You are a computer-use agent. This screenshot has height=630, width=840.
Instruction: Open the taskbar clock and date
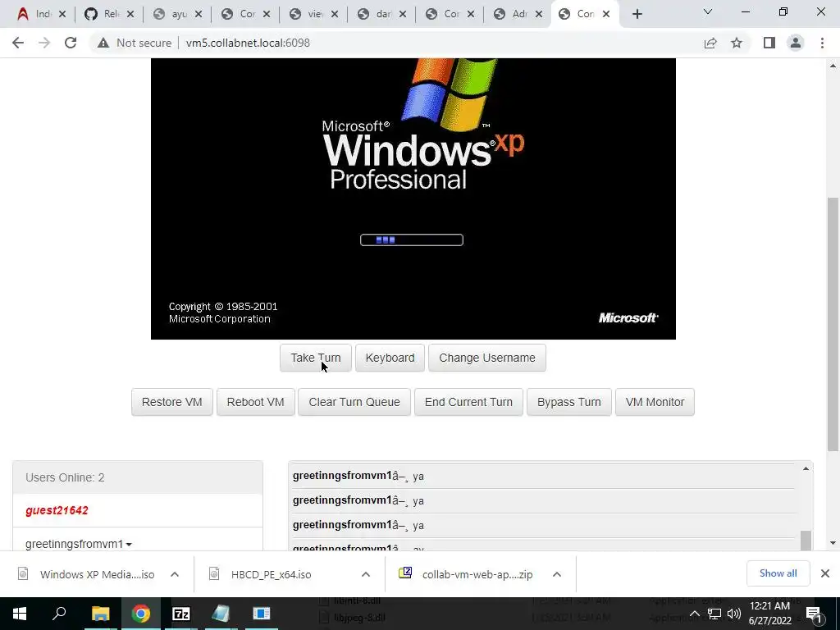769,614
